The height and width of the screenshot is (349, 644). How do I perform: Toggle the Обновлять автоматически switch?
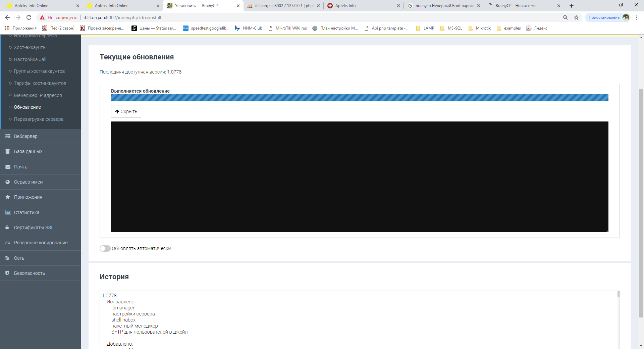pos(105,248)
